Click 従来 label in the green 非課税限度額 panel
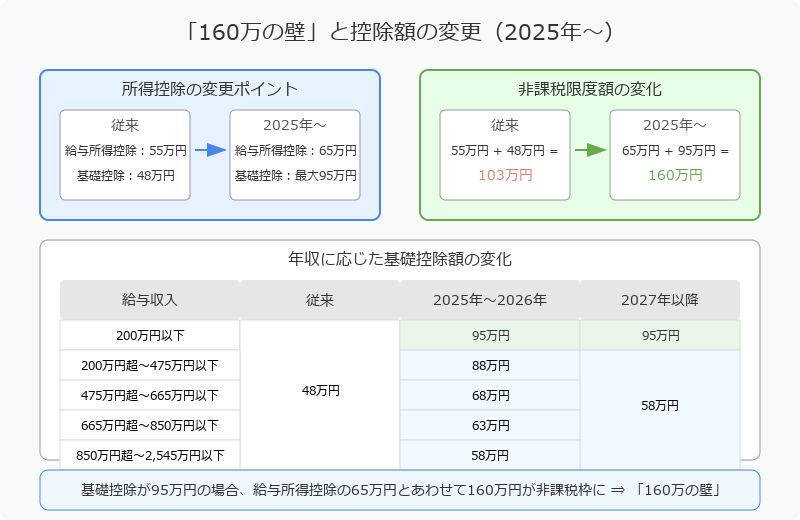The image size is (800, 520). coord(505,125)
